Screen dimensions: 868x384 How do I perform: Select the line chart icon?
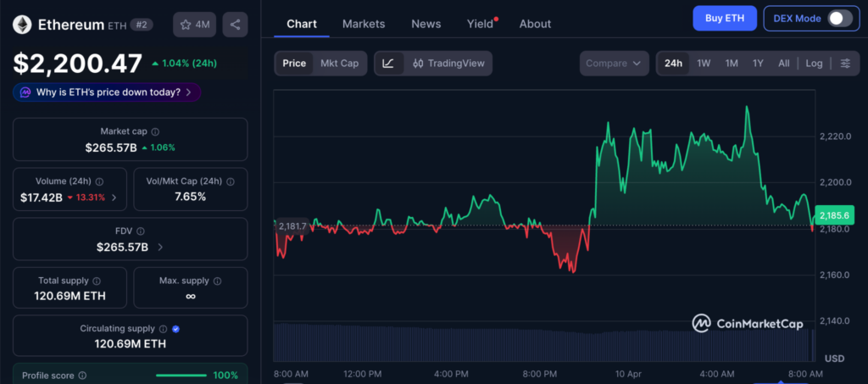tap(388, 64)
